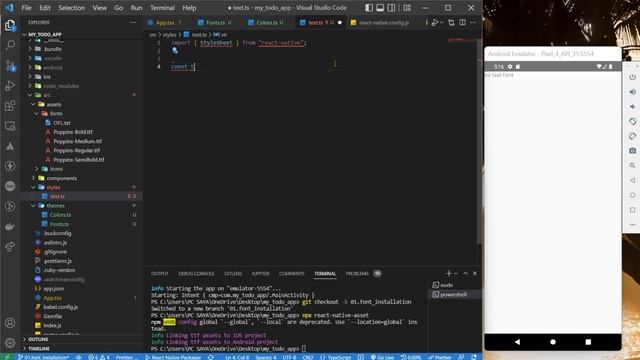
Task: Open the terminal launch profile dropdown
Action: coord(456,273)
